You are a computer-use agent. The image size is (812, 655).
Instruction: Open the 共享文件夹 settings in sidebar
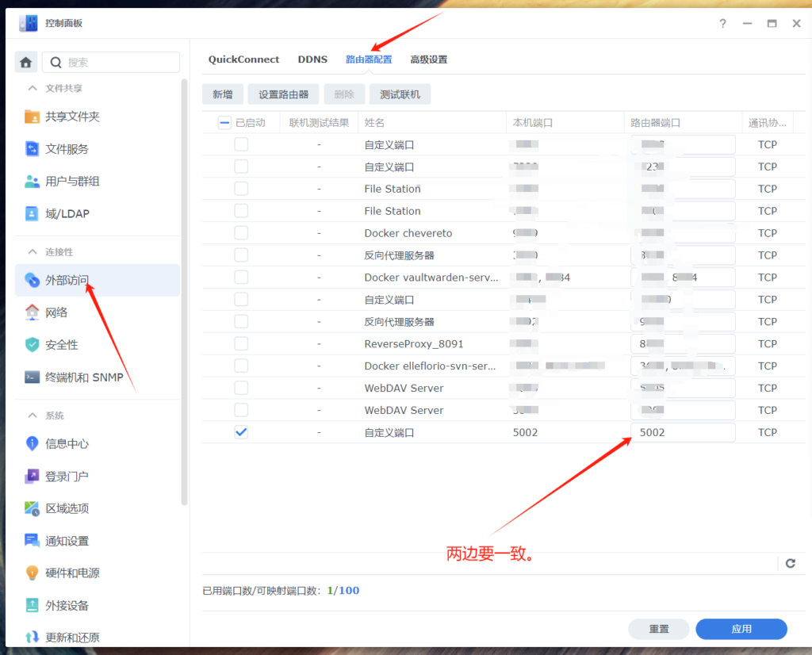(74, 117)
